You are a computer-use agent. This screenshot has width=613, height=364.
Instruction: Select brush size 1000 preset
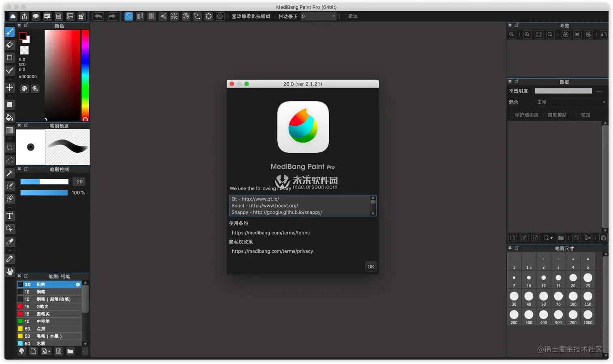click(588, 317)
